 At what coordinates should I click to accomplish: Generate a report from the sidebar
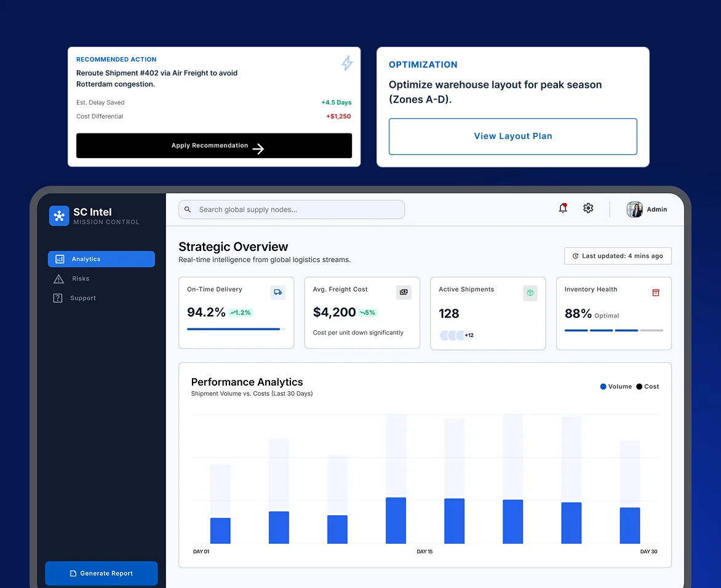pos(101,573)
